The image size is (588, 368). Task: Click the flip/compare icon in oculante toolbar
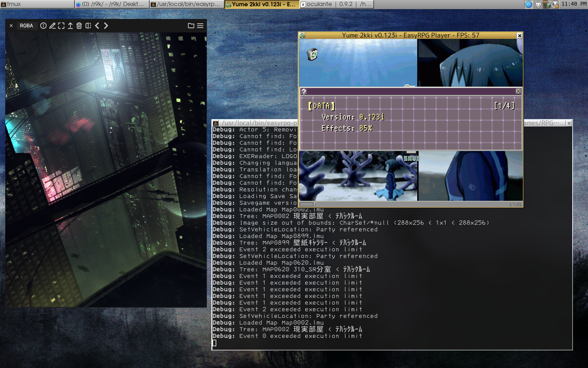(x=88, y=26)
